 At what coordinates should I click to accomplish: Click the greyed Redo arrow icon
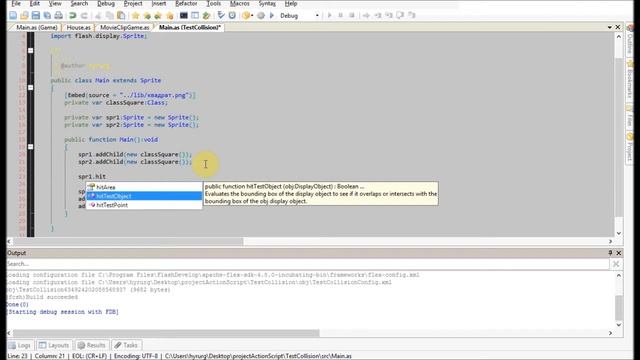(x=84, y=16)
